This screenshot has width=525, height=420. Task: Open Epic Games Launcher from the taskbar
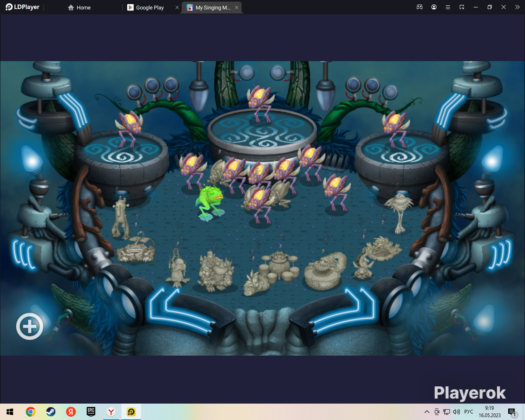coord(91,412)
